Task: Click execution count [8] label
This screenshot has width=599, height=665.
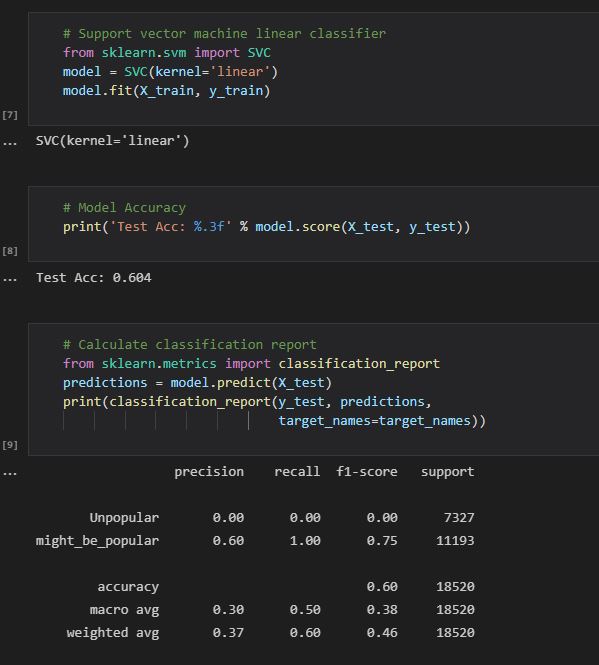Action: (10, 251)
